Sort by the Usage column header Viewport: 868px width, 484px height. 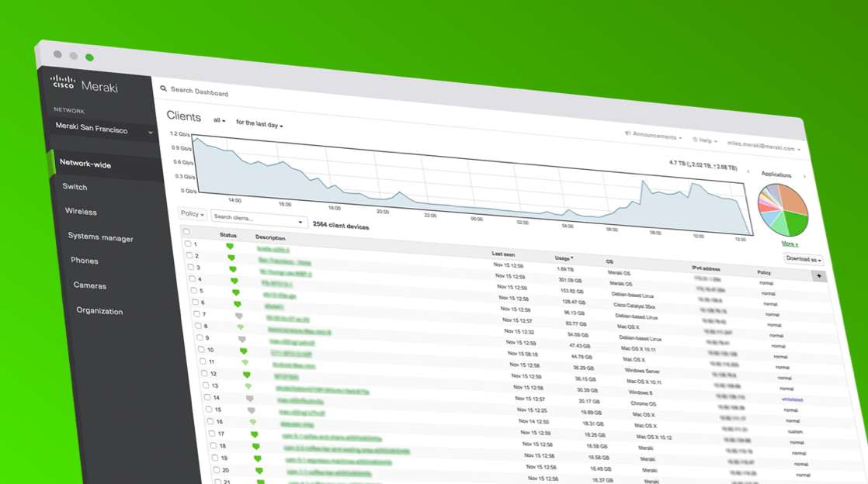(564, 258)
